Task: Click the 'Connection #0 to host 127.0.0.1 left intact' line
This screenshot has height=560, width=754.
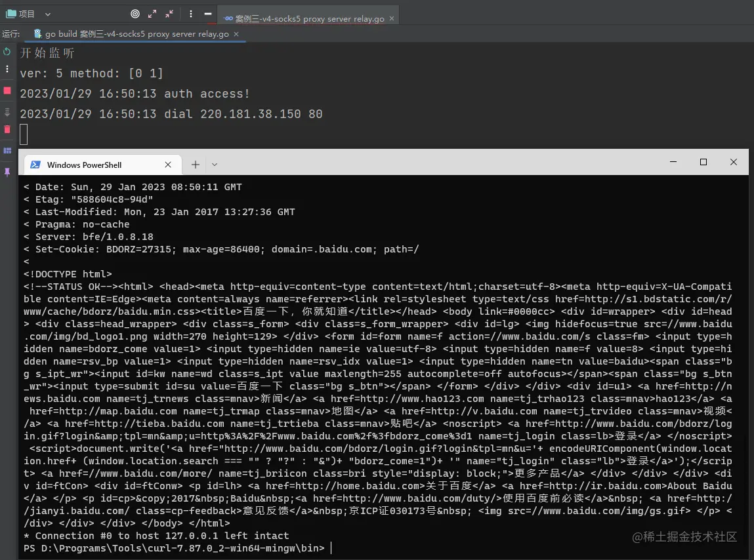Action: (156, 536)
